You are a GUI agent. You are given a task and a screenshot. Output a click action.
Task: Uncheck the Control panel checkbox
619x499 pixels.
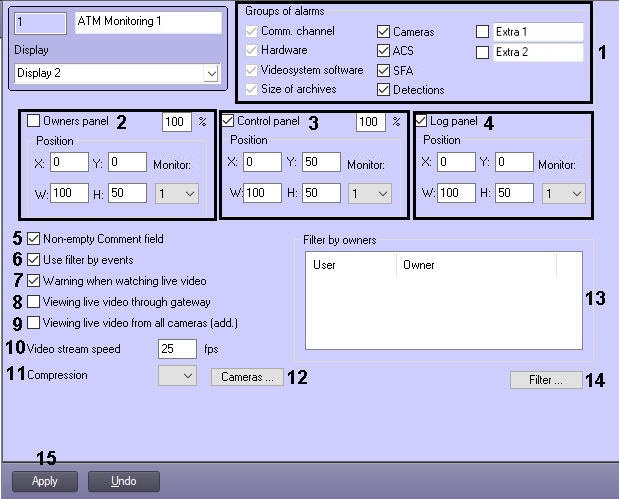(x=227, y=120)
